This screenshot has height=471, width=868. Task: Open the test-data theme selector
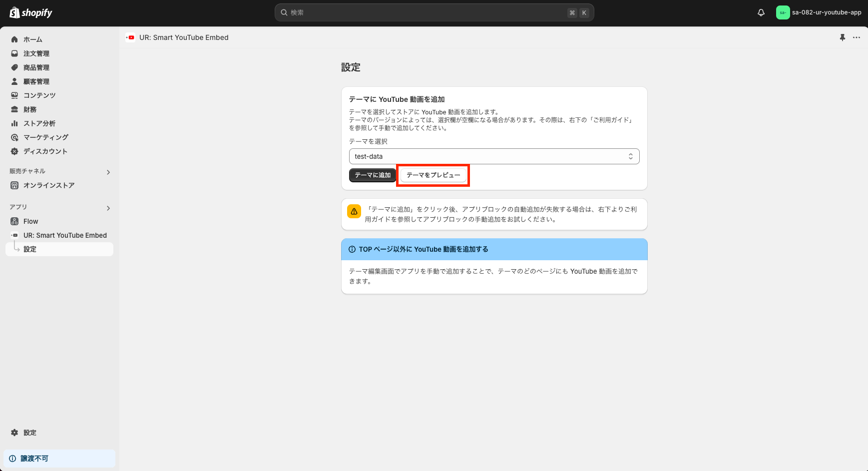tap(493, 156)
